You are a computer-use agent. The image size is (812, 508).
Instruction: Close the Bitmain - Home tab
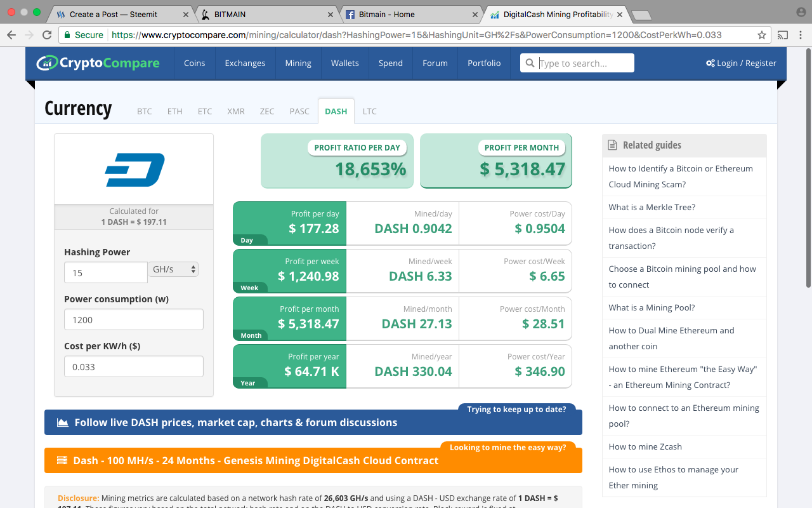pos(475,14)
